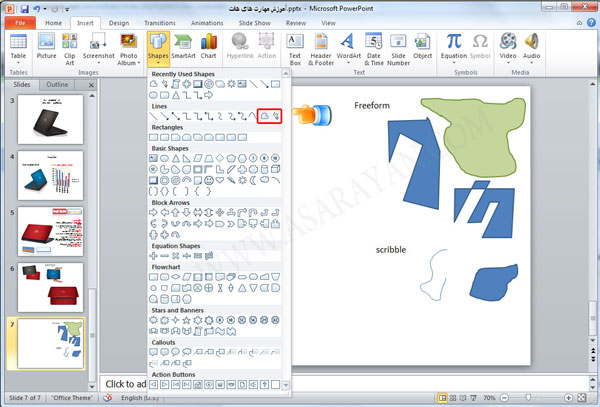Screen dimensions: 600x407
Task: Insert a Table from the ribbon
Action: pos(17,46)
